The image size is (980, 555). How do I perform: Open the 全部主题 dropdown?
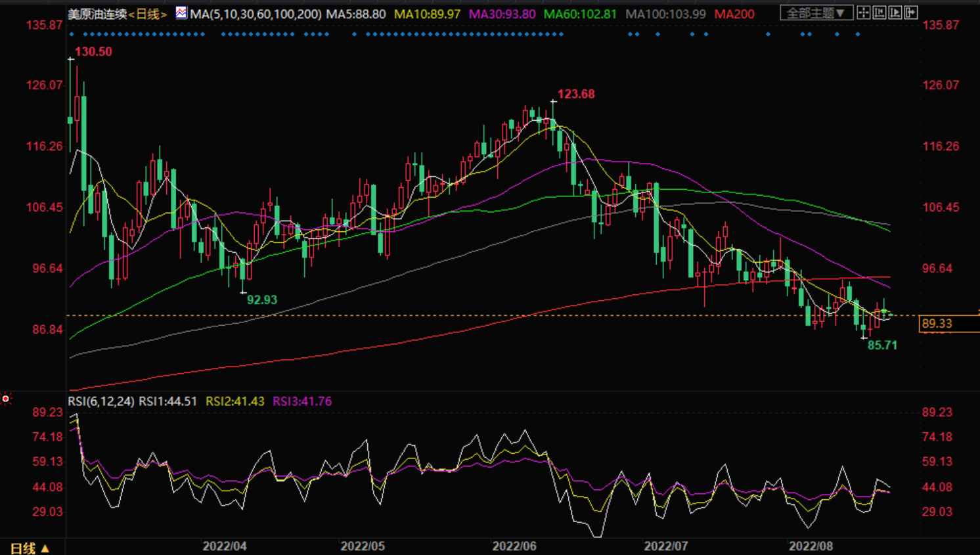(816, 13)
